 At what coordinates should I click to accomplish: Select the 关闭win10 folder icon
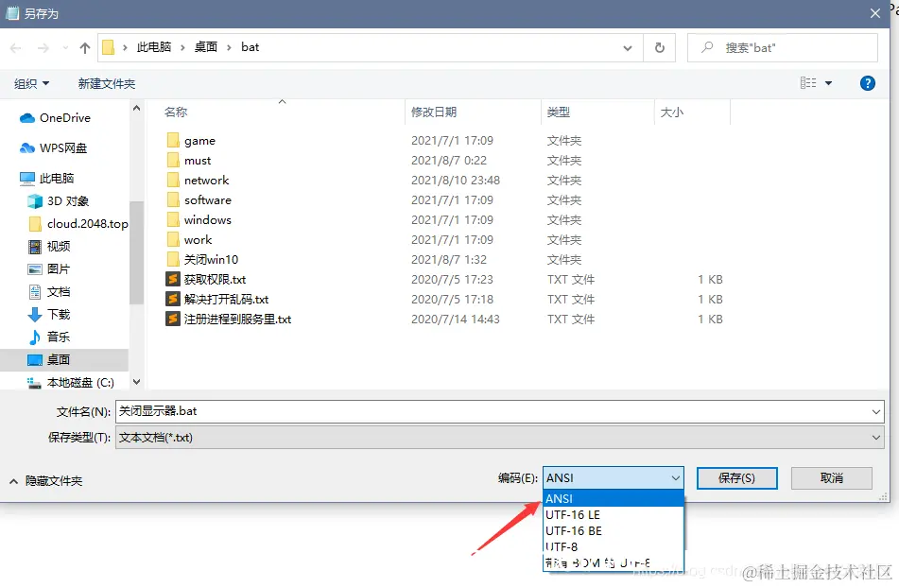(173, 260)
